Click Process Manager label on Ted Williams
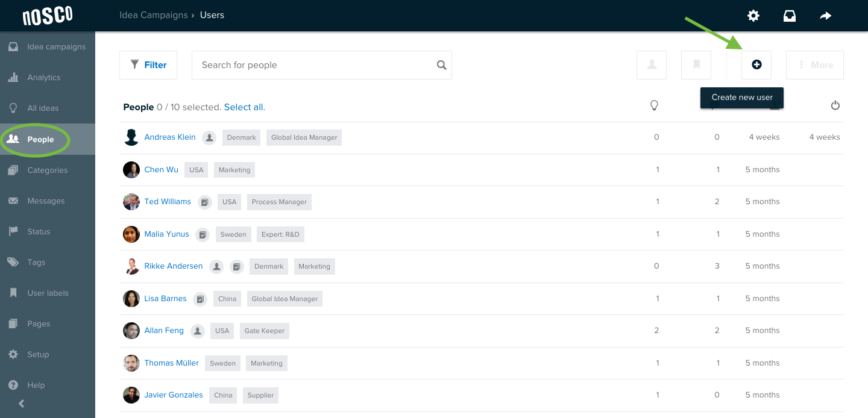The image size is (868, 418). pos(279,202)
